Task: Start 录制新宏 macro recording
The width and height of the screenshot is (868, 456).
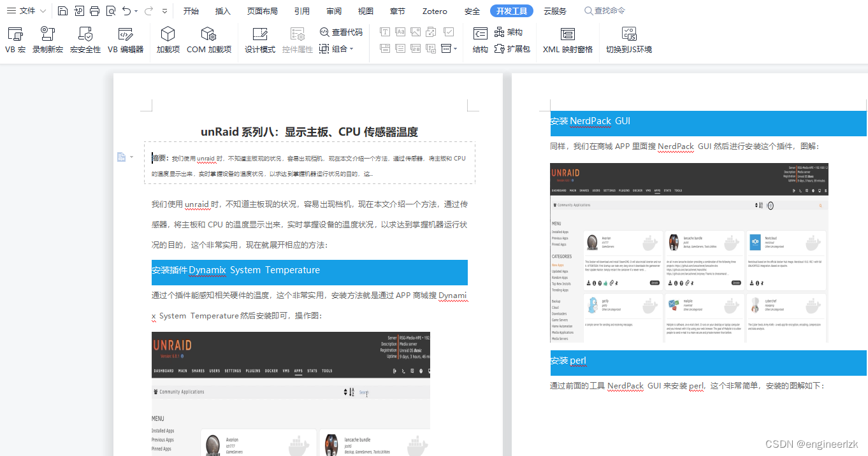Action: click(48, 40)
